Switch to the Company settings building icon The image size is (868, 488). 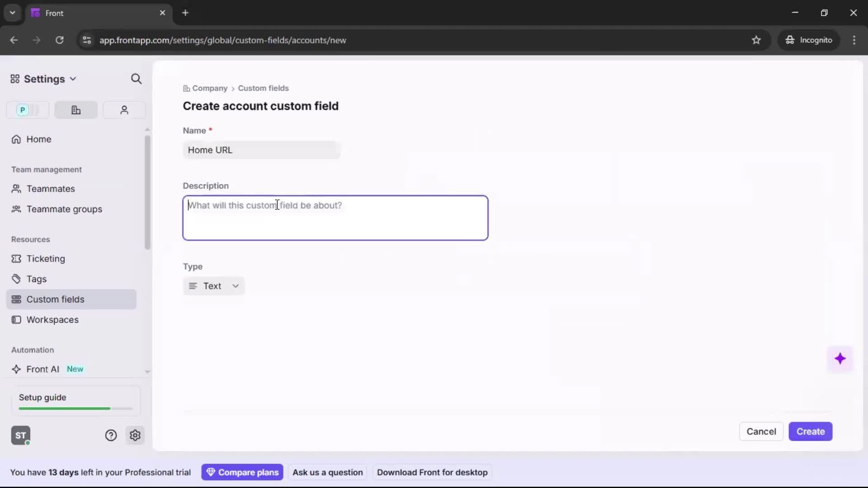75,110
